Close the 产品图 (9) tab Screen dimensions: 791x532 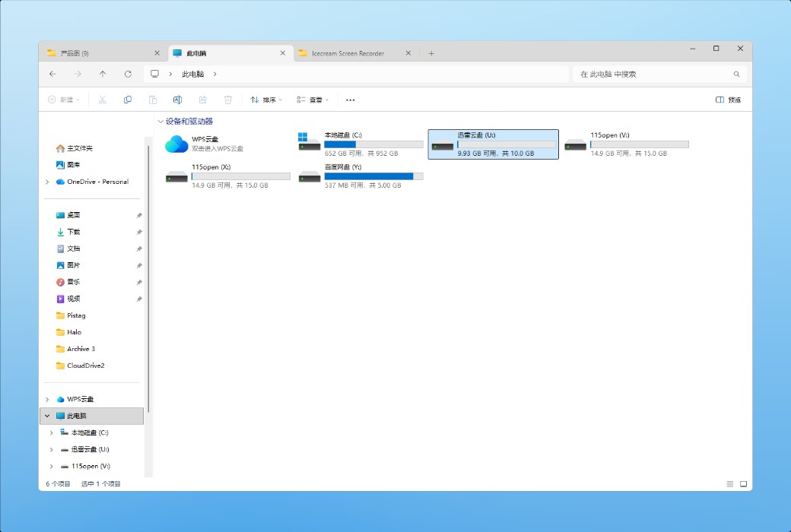point(157,53)
